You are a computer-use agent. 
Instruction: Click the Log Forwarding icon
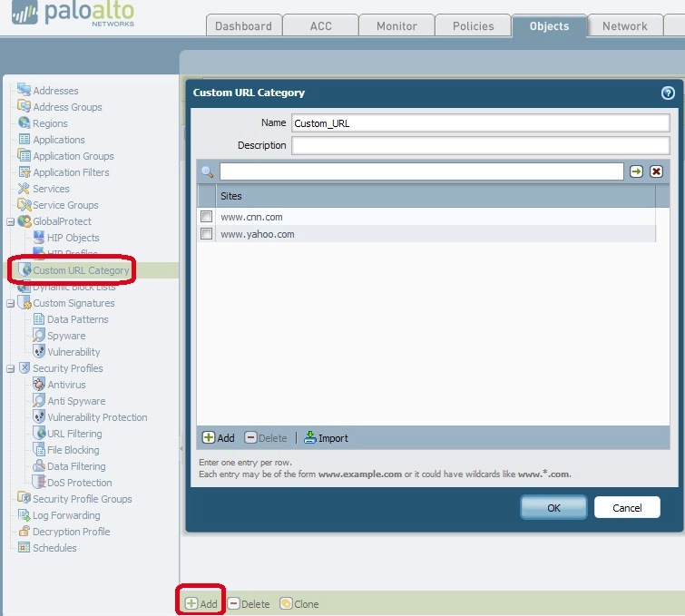coord(24,514)
